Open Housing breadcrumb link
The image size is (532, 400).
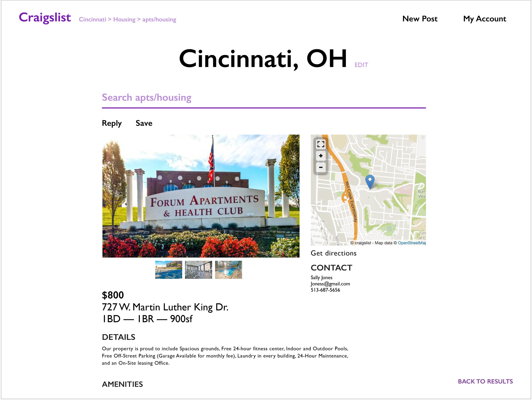click(x=124, y=20)
